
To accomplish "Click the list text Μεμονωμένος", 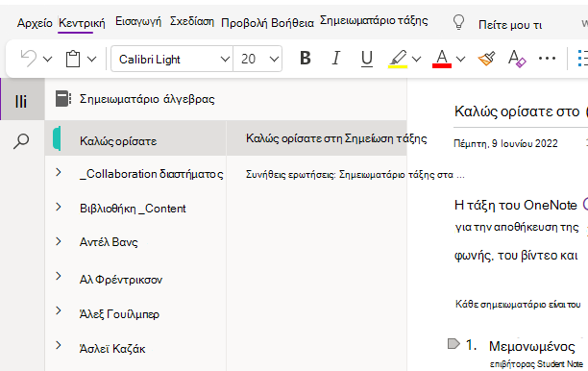I will coord(531,346).
